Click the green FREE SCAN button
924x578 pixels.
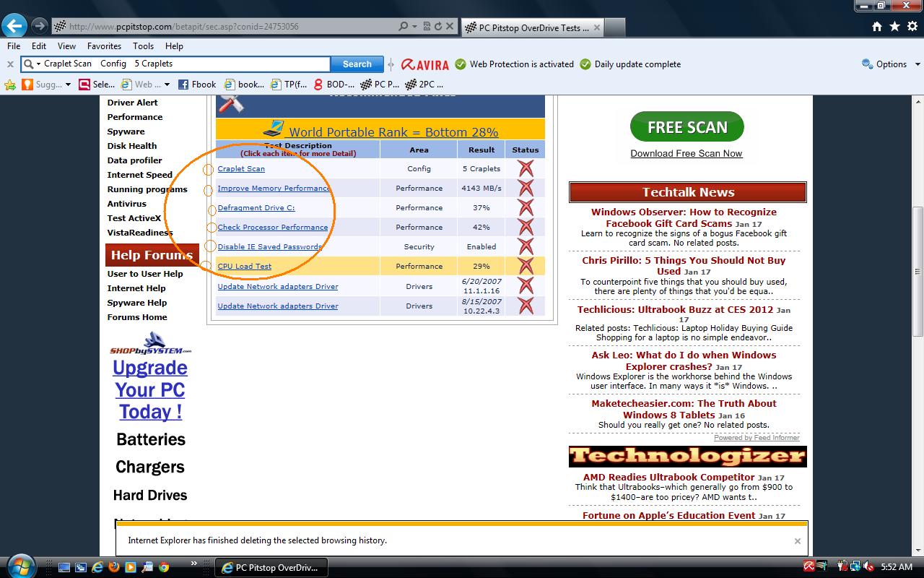pos(687,127)
